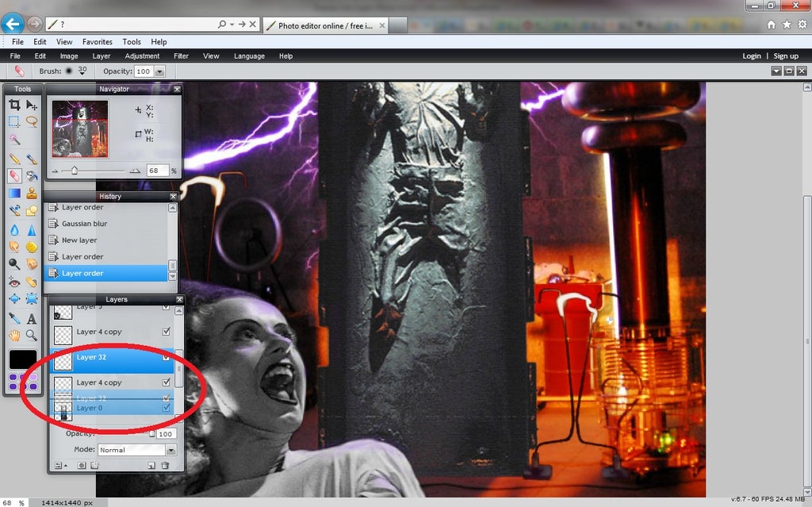Toggle visibility of Layer 4 copy above Layer 32

coord(167,332)
